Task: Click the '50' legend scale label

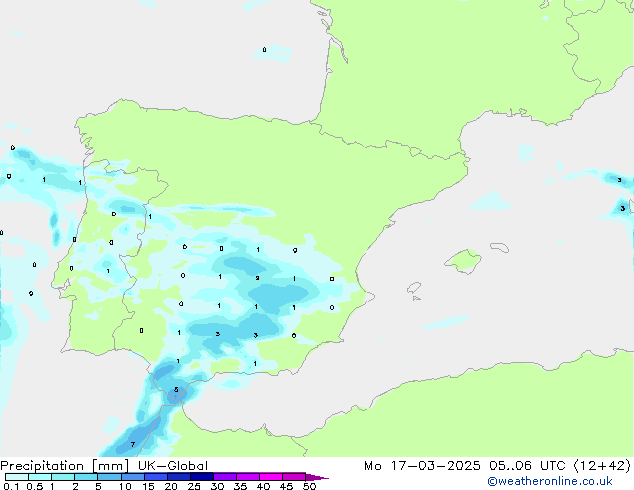Action: pyautogui.click(x=309, y=486)
